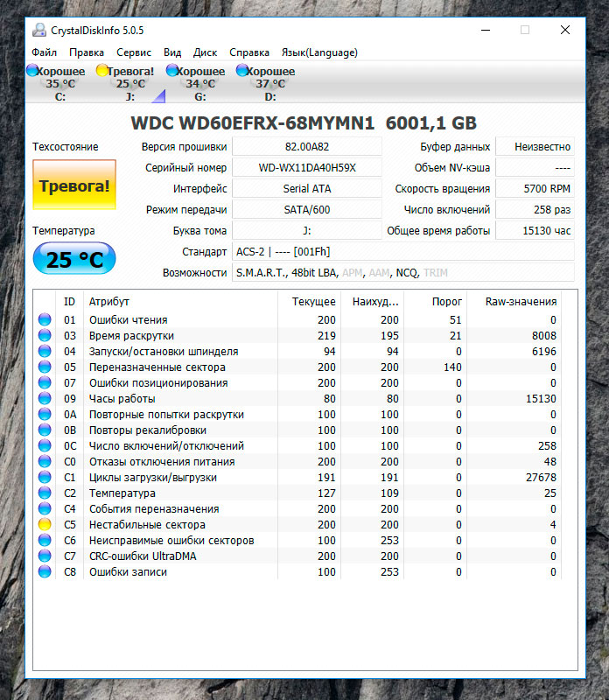Click the firmware version field 82.00A82
Image resolution: width=609 pixels, height=700 pixels.
307,146
